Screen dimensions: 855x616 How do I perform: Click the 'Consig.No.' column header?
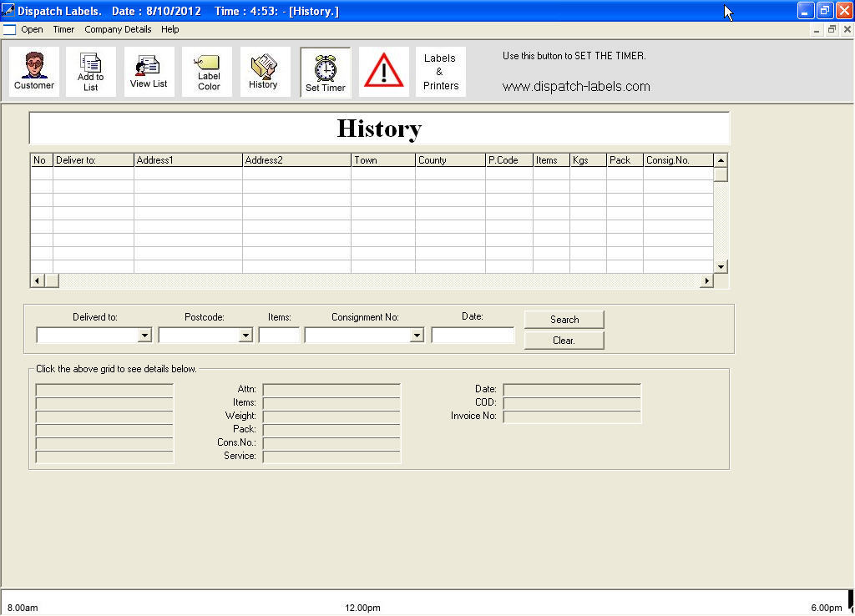678,160
